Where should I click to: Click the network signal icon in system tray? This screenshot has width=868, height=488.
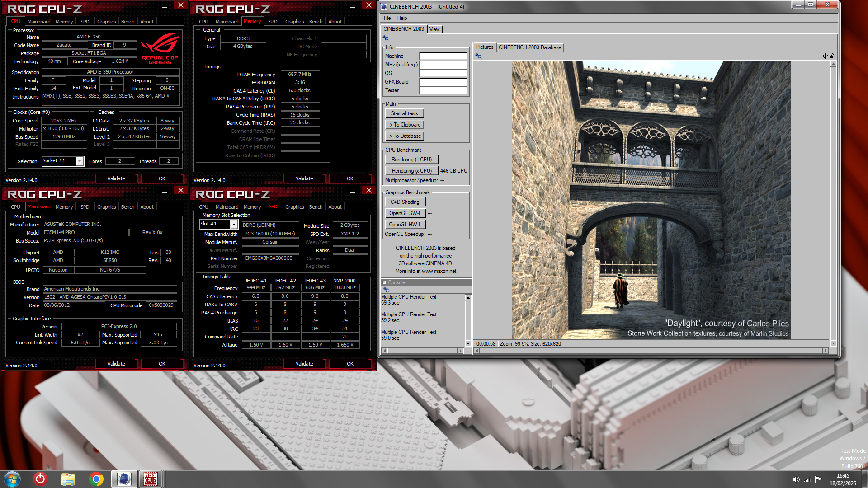tap(807, 479)
